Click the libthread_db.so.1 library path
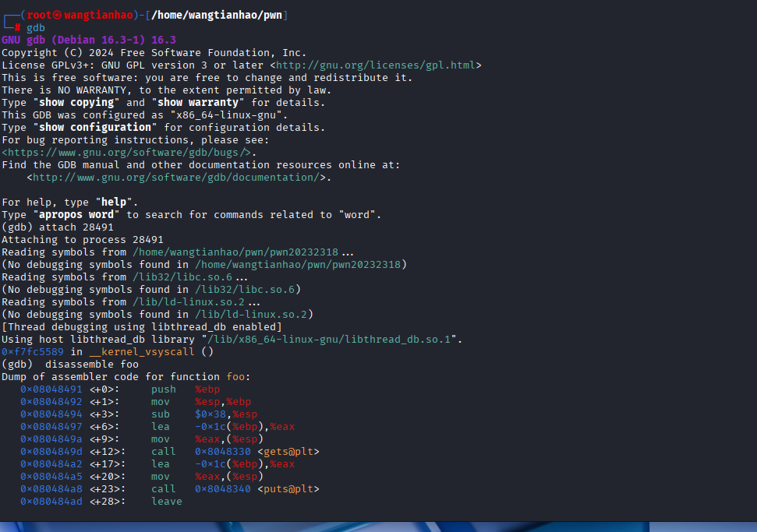The image size is (757, 532). (329, 340)
